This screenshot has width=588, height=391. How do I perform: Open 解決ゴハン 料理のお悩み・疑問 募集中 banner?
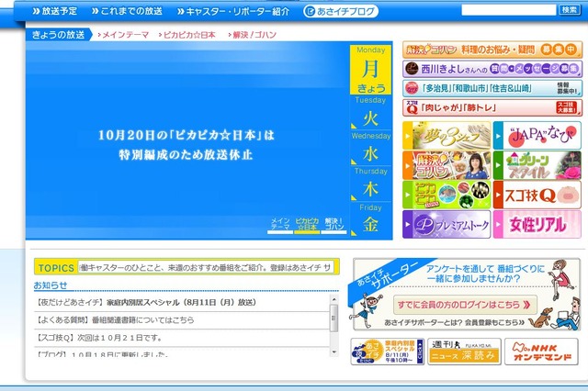coord(492,50)
